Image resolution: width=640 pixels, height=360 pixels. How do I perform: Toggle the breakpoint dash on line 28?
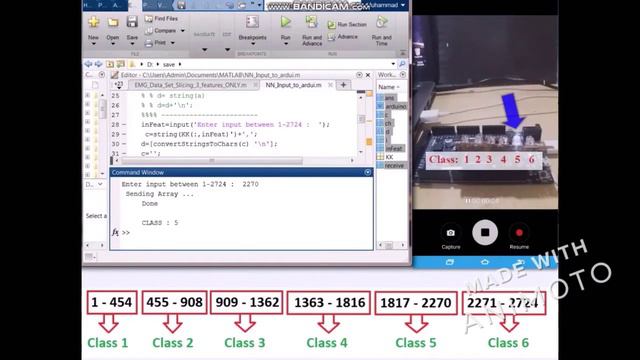point(124,124)
